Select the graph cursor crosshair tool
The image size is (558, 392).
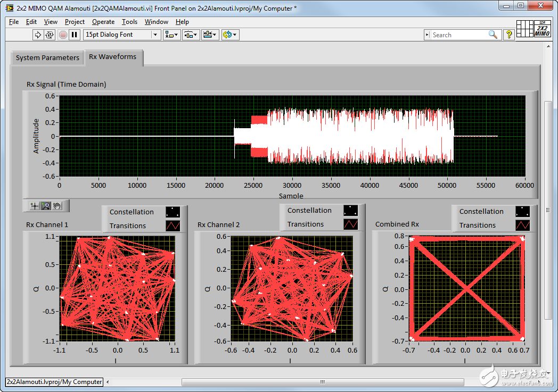35,206
